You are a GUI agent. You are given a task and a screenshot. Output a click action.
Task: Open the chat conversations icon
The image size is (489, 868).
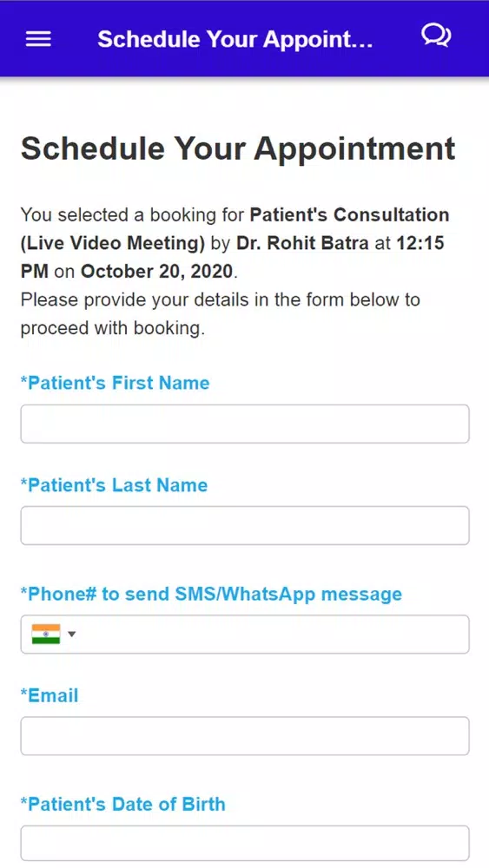pos(436,36)
